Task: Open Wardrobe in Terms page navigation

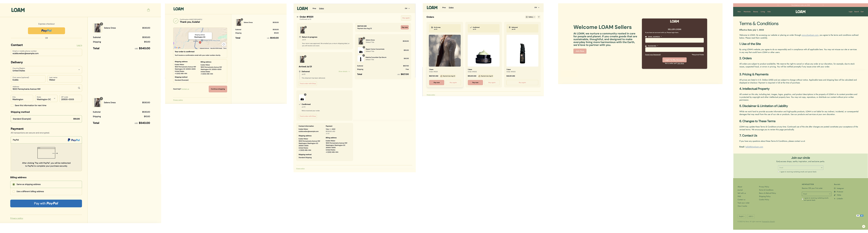Action: [747, 11]
